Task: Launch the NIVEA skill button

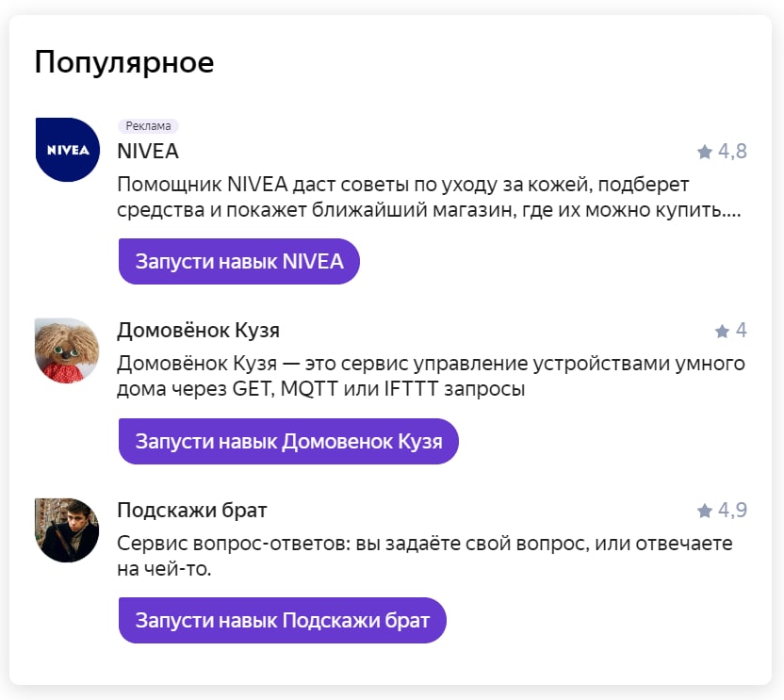Action: pyautogui.click(x=239, y=262)
